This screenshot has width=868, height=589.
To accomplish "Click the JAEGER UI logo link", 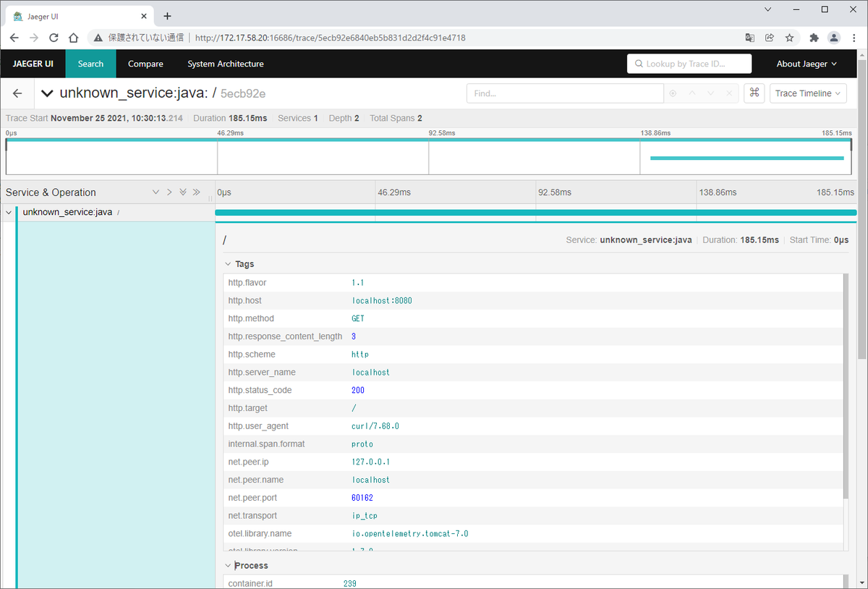I will (33, 64).
